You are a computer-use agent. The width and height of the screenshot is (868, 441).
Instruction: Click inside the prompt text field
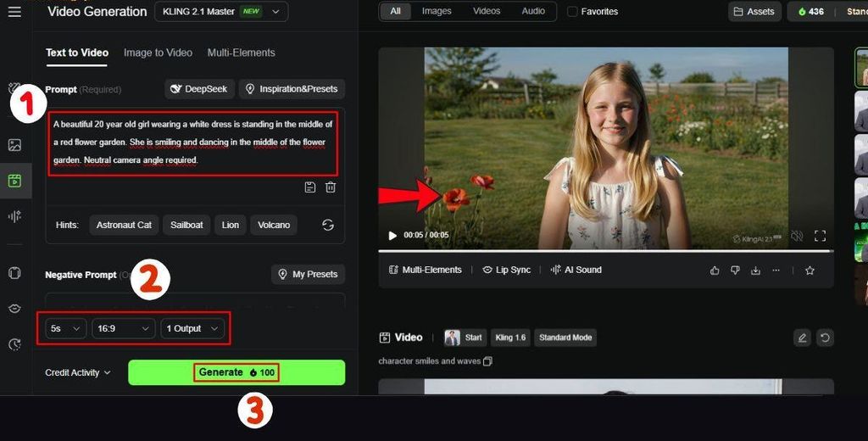[192, 142]
